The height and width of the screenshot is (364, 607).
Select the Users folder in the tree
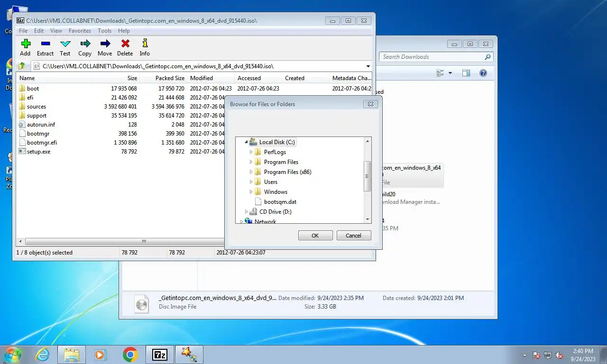[x=271, y=182]
